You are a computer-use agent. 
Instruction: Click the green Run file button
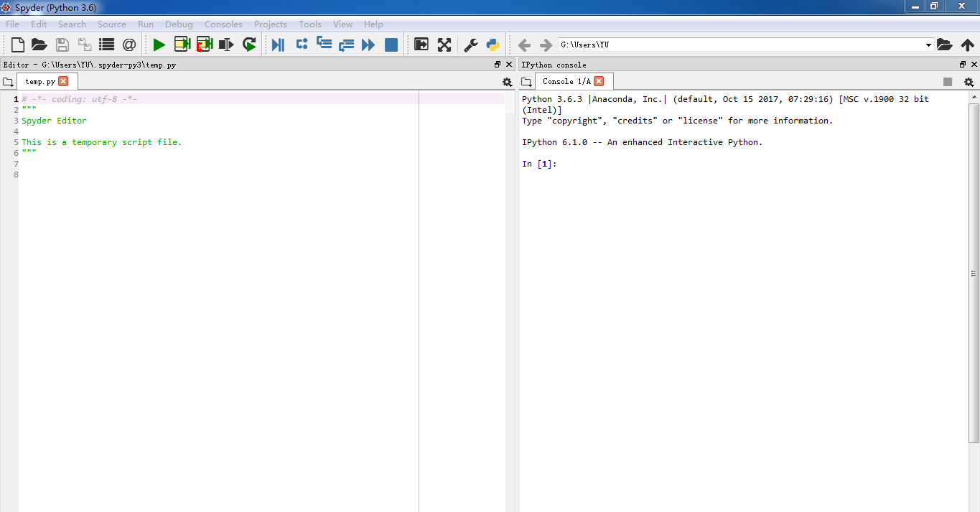click(159, 45)
